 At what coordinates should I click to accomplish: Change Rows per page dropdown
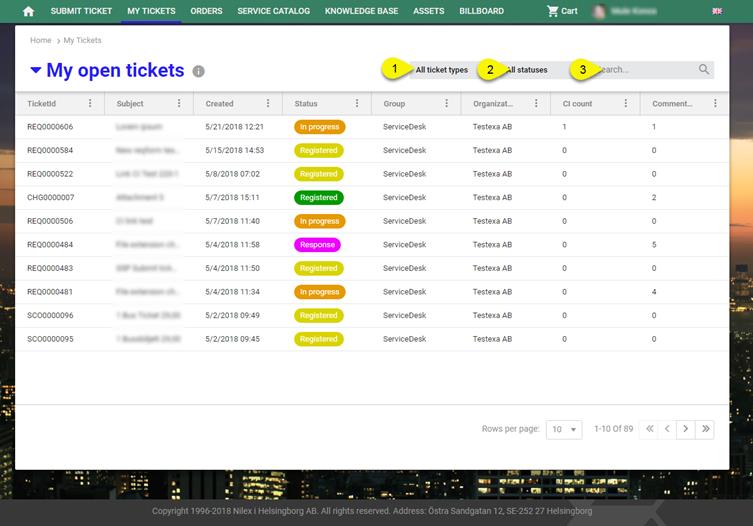pyautogui.click(x=565, y=429)
